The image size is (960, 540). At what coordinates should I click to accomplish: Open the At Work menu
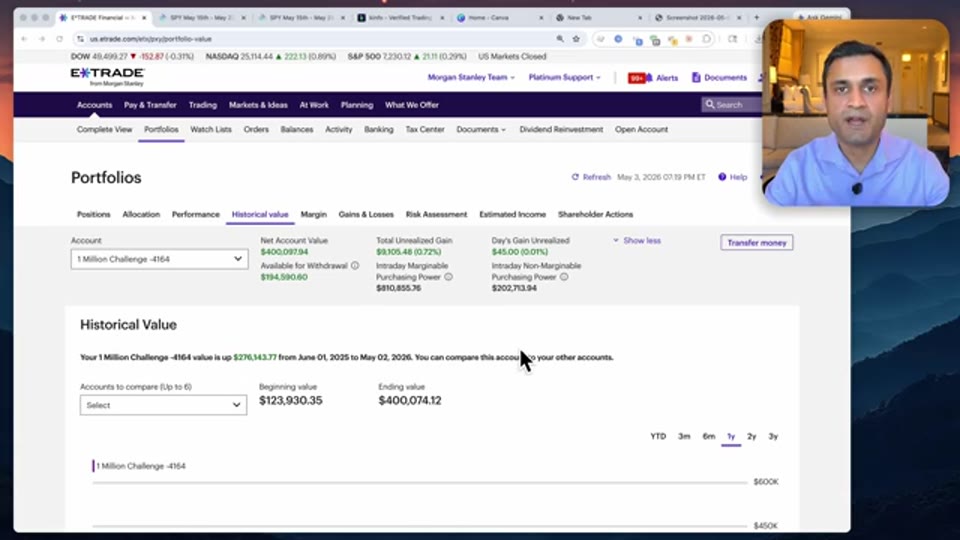[x=314, y=105]
